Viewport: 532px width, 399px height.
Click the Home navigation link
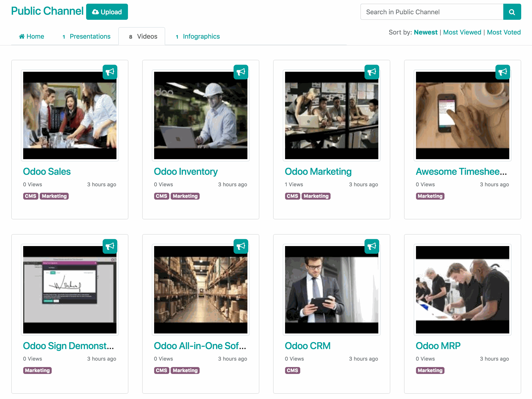pos(31,37)
